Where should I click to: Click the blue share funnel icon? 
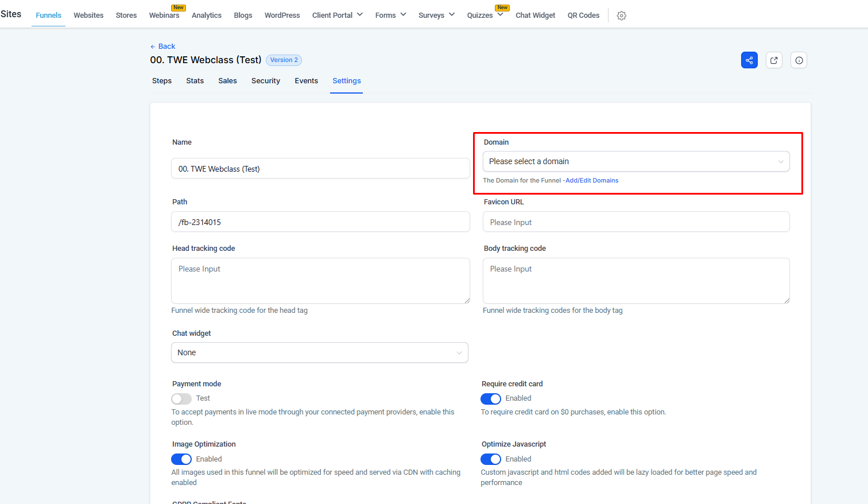pyautogui.click(x=749, y=60)
